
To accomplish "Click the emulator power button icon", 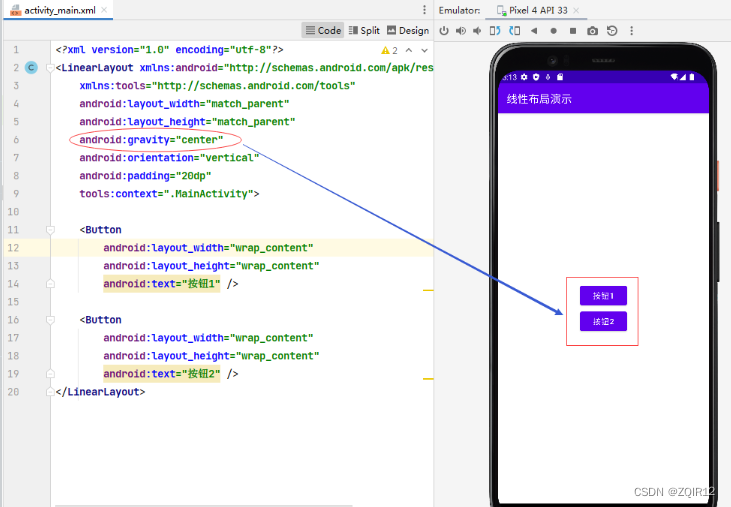I will click(x=444, y=31).
